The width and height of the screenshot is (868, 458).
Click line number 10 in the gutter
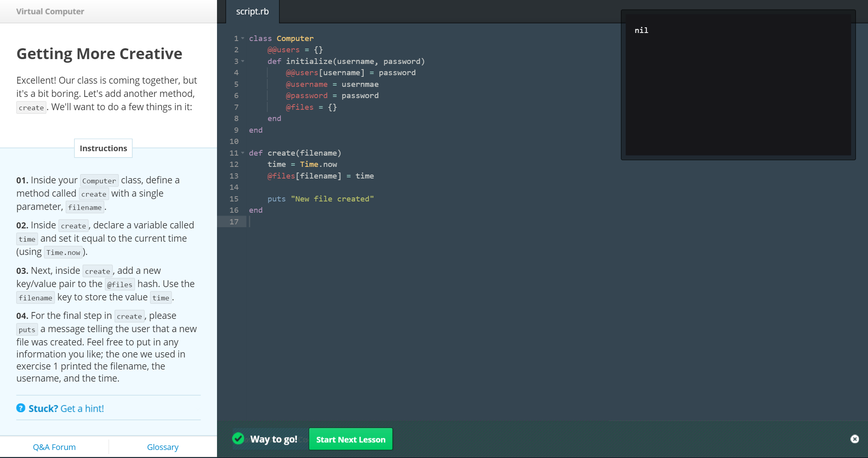click(x=234, y=141)
